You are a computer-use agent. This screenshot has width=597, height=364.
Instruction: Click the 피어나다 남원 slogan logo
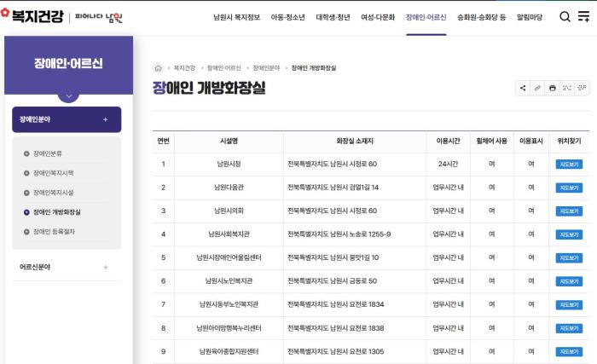[x=99, y=17]
